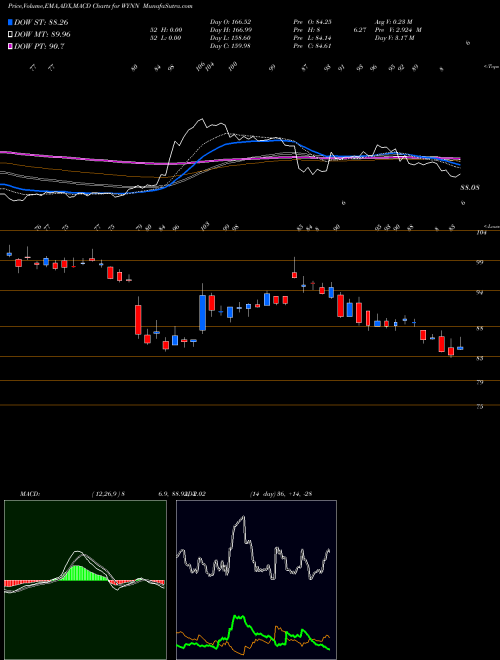This screenshot has height=660, width=500.
Task: Click 'Day C: 159.98' value
Action: [x=230, y=46]
